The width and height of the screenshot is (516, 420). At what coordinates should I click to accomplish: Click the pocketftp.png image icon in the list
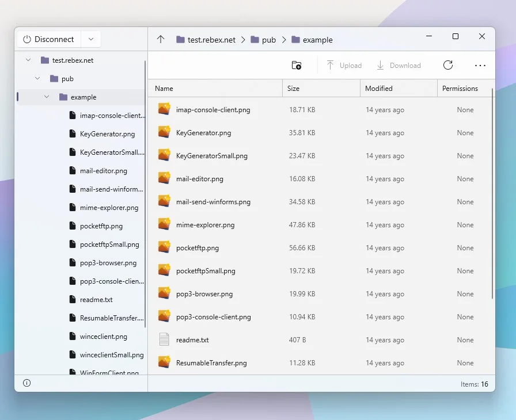point(164,247)
